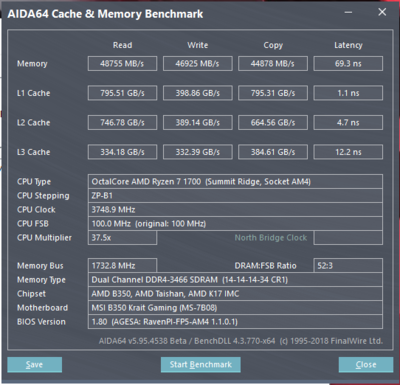Select the Memory Latency 69.3 ns box
Viewport: 400px width, 385px height.
click(x=348, y=64)
